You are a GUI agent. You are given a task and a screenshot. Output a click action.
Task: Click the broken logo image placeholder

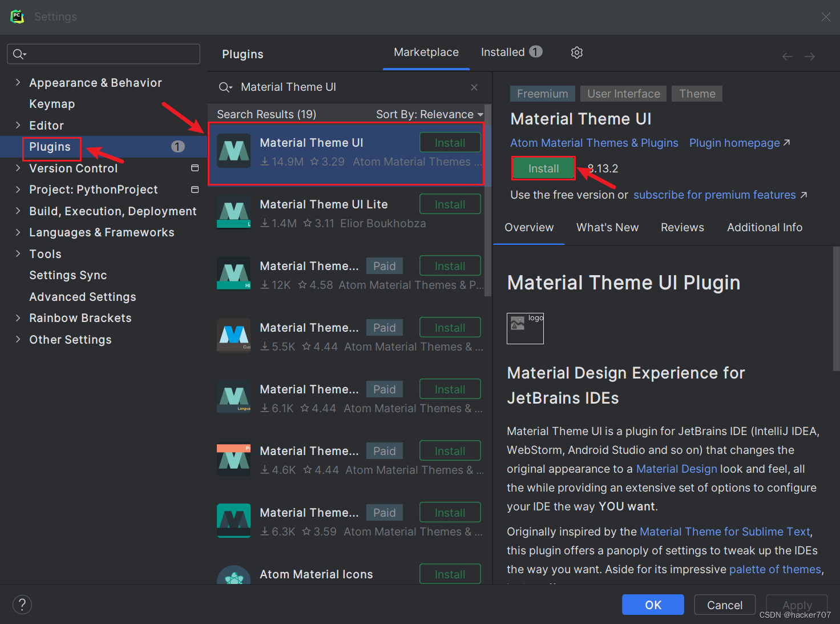525,328
